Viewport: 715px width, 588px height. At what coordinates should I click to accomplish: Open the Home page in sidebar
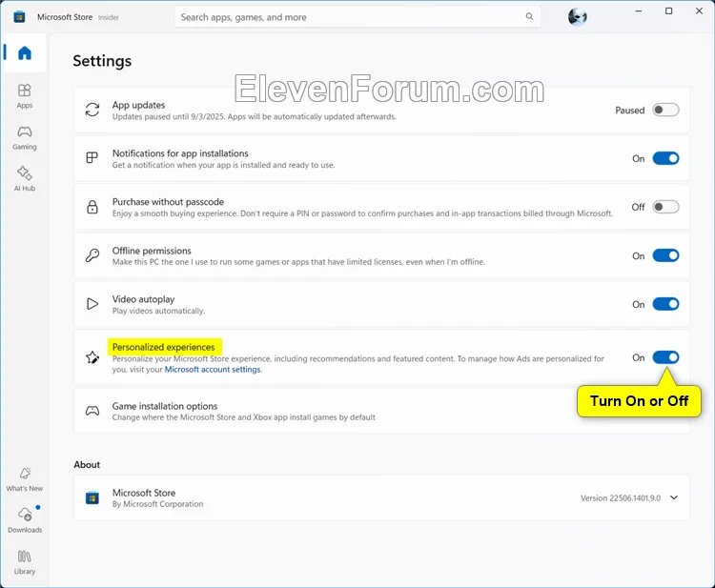click(25, 52)
